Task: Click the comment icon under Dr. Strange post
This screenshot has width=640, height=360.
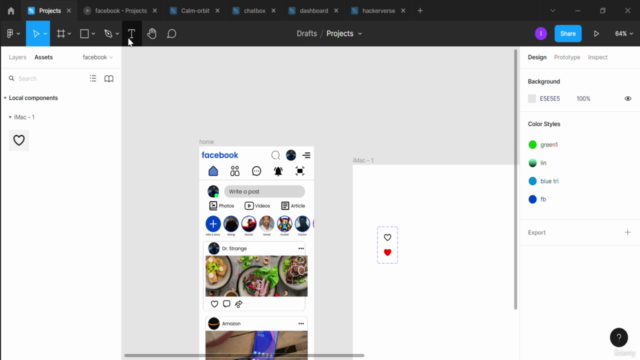Action: pyautogui.click(x=227, y=304)
